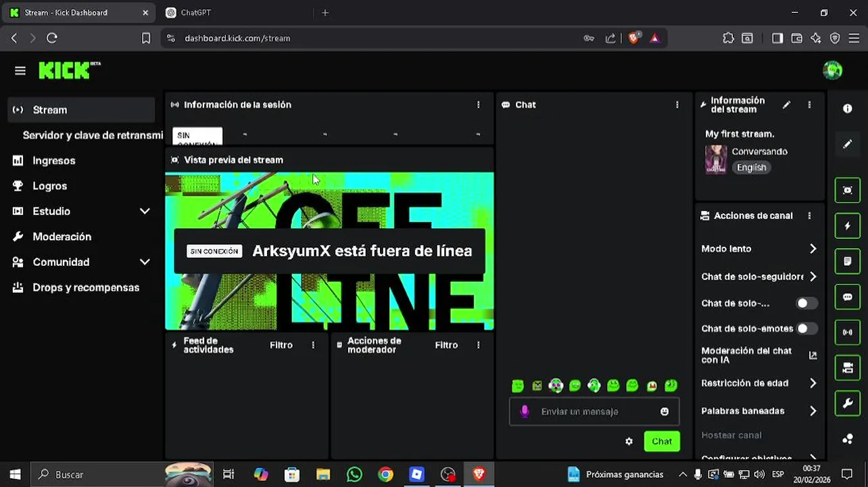
Task: Open Información del stream three-dot menu
Action: pyautogui.click(x=809, y=105)
